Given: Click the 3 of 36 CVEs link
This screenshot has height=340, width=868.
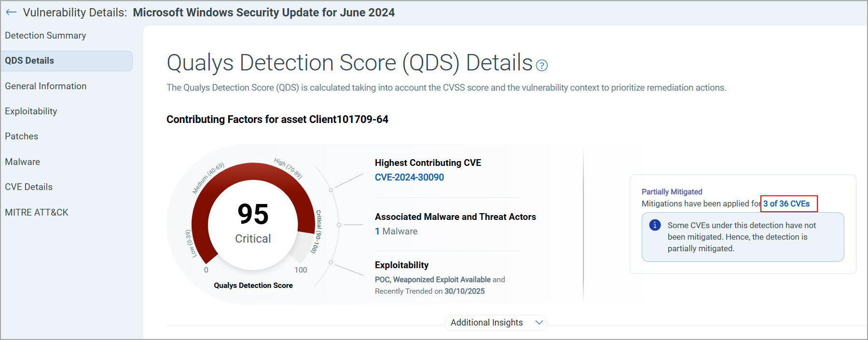Looking at the screenshot, I should point(786,204).
